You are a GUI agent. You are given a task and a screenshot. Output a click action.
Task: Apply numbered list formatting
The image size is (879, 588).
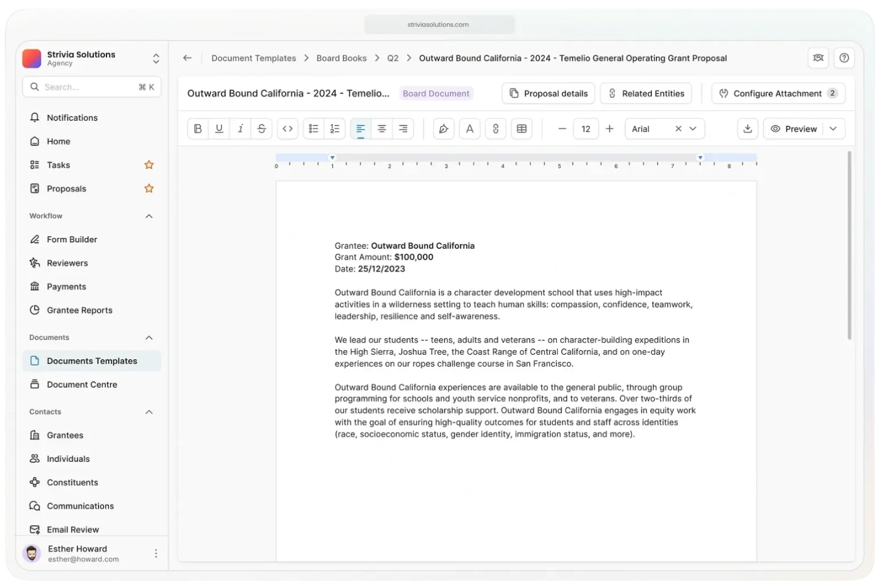click(x=335, y=129)
